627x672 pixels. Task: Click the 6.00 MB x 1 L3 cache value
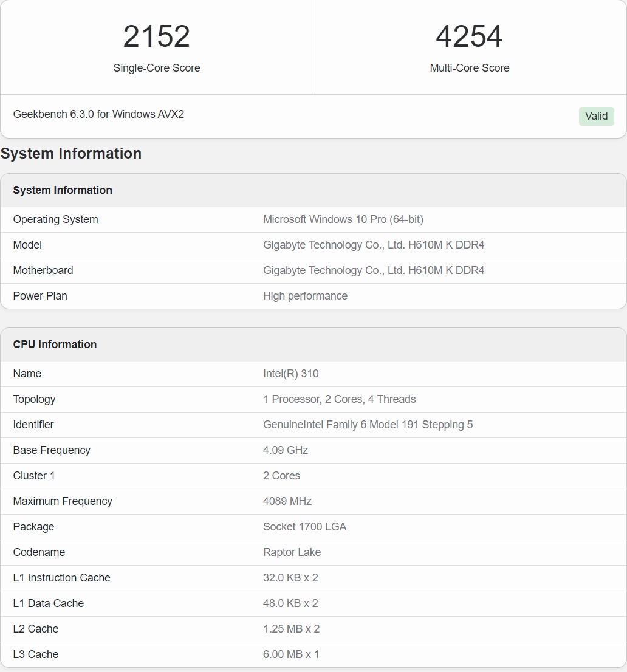click(x=291, y=654)
